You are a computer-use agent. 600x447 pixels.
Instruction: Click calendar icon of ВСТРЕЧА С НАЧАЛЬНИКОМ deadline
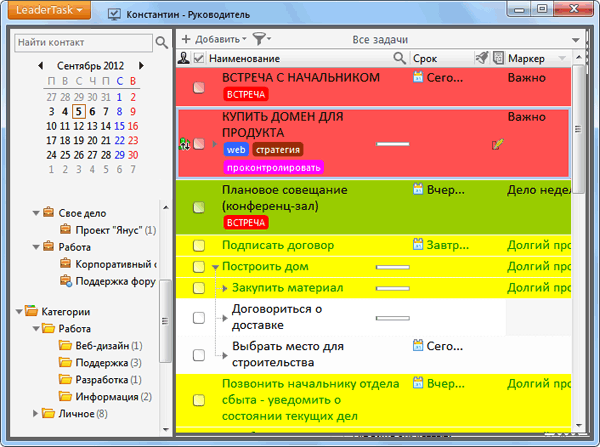coord(418,77)
